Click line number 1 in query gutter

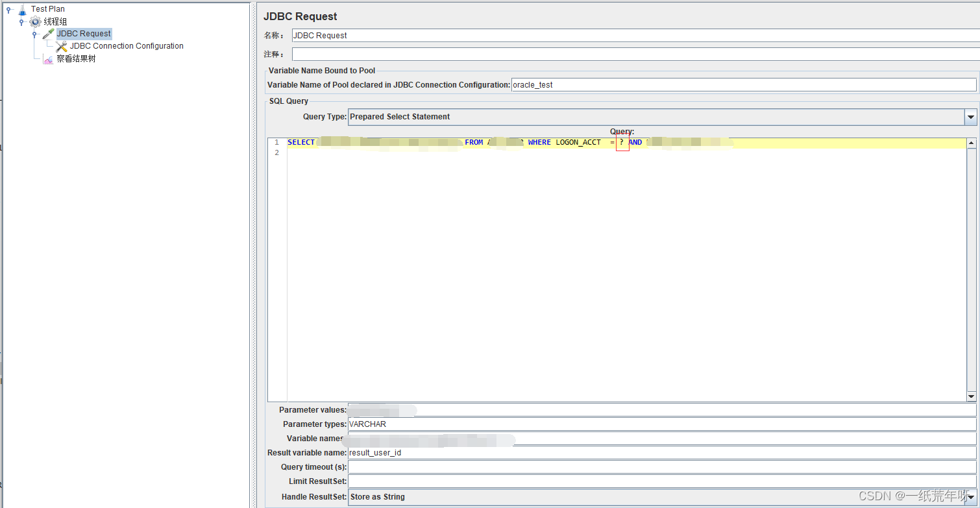(277, 143)
